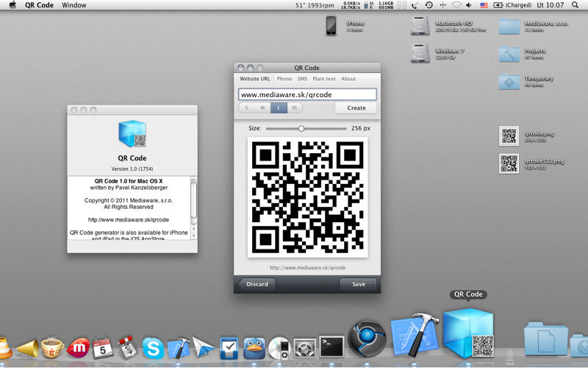The image size is (588, 368).
Task: Open the QR Code application menu
Action: tap(39, 5)
